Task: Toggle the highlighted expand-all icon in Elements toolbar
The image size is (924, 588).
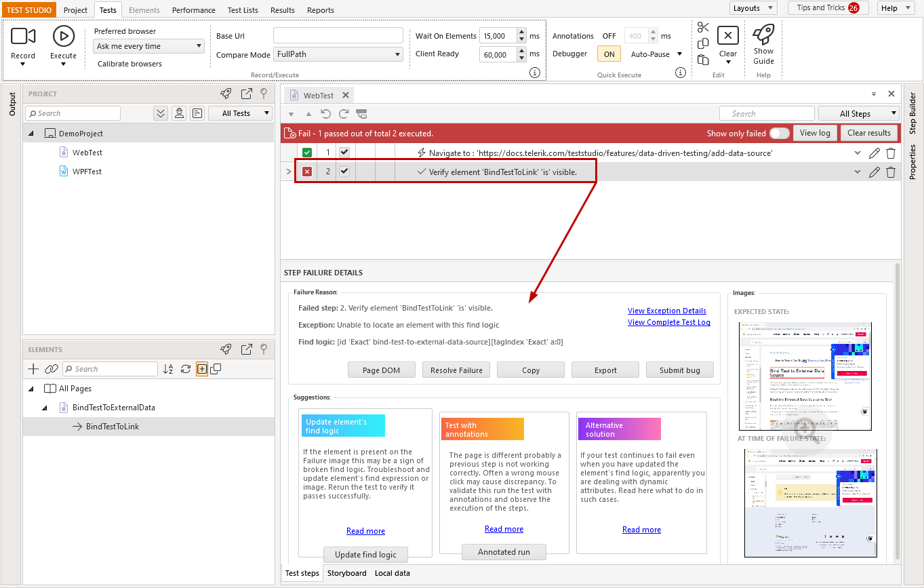Action: pos(201,369)
